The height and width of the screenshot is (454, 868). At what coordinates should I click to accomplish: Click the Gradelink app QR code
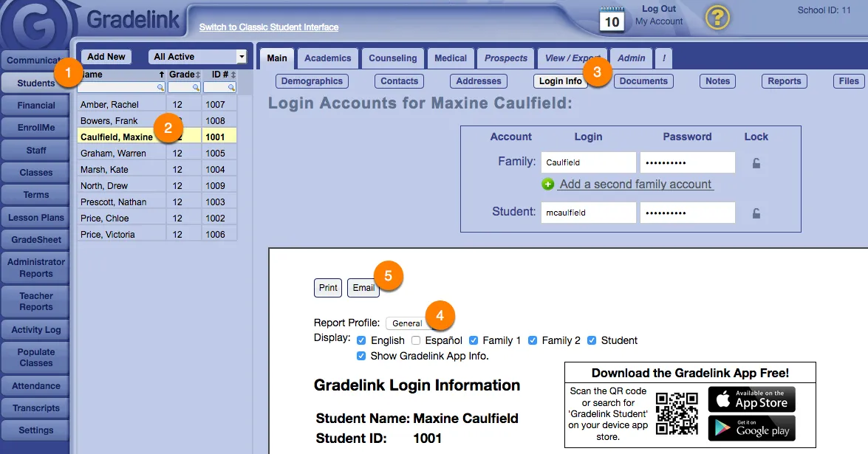point(677,414)
